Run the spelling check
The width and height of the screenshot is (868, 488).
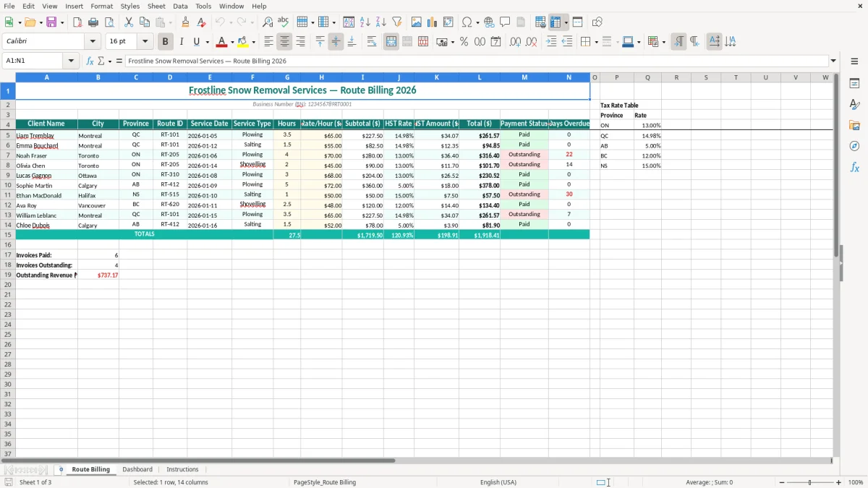pos(284,22)
